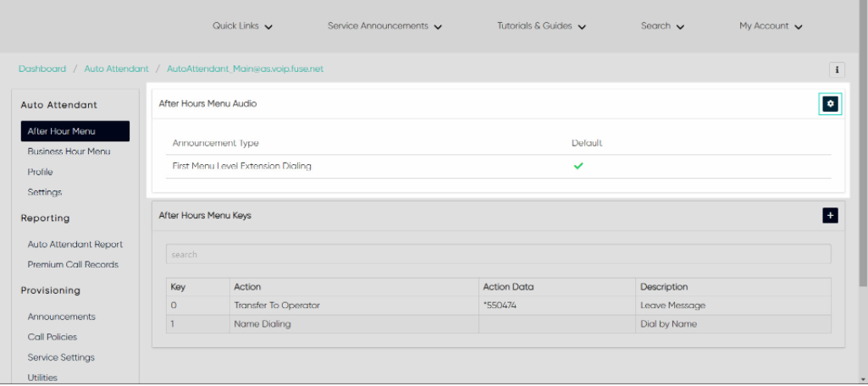Click the green Default checkmark
The height and width of the screenshot is (386, 868).
[578, 166]
